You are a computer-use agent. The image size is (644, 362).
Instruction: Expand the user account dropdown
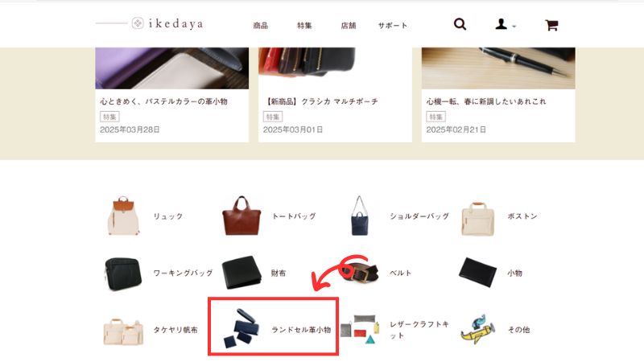[506, 25]
